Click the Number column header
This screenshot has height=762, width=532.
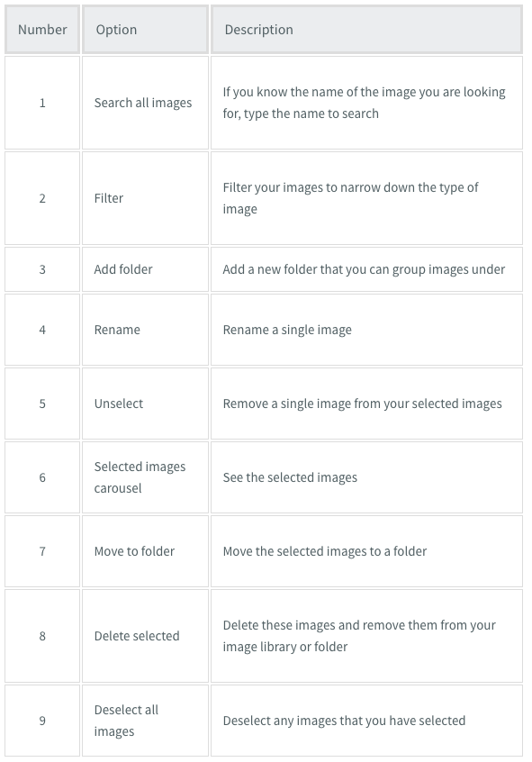pos(42,29)
